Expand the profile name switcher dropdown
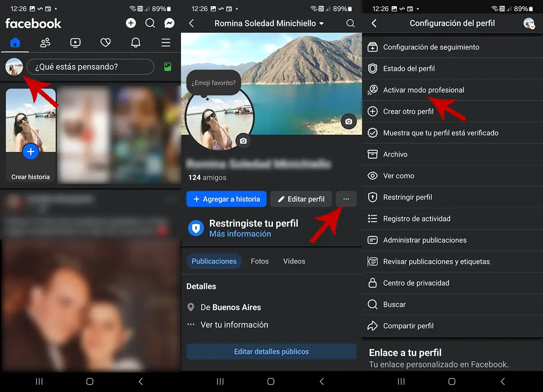The height and width of the screenshot is (392, 543). 321,24
